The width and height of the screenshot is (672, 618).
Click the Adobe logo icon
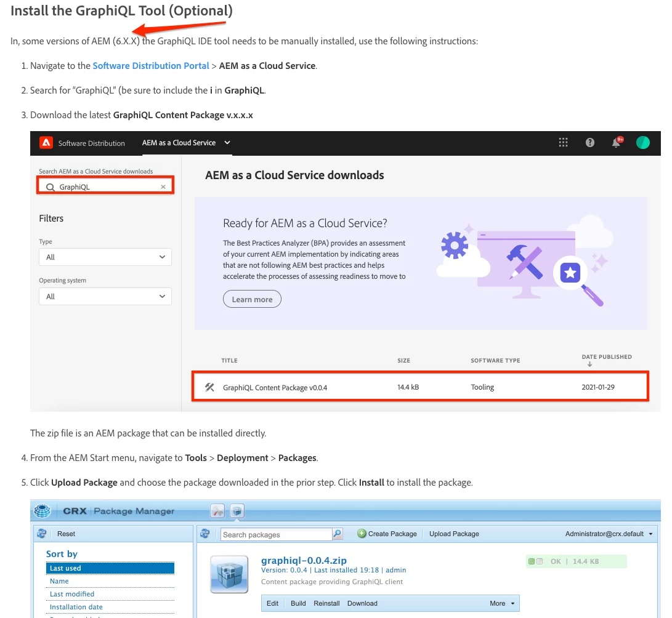[46, 143]
